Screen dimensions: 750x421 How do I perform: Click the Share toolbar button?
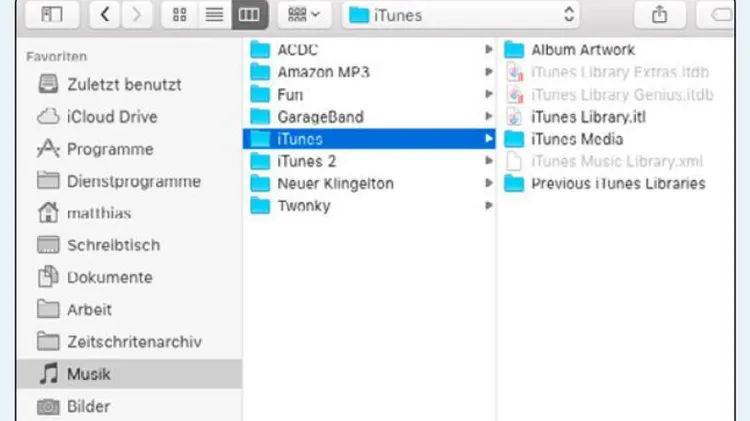[660, 14]
